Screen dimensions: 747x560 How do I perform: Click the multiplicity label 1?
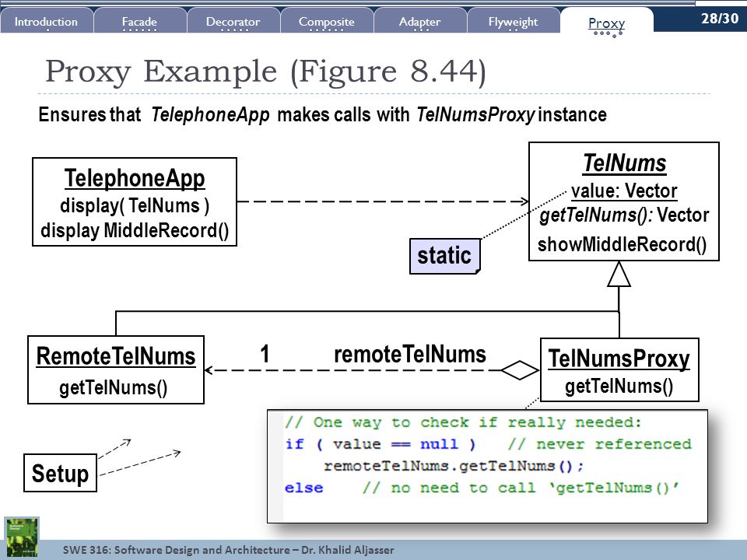[x=265, y=354]
